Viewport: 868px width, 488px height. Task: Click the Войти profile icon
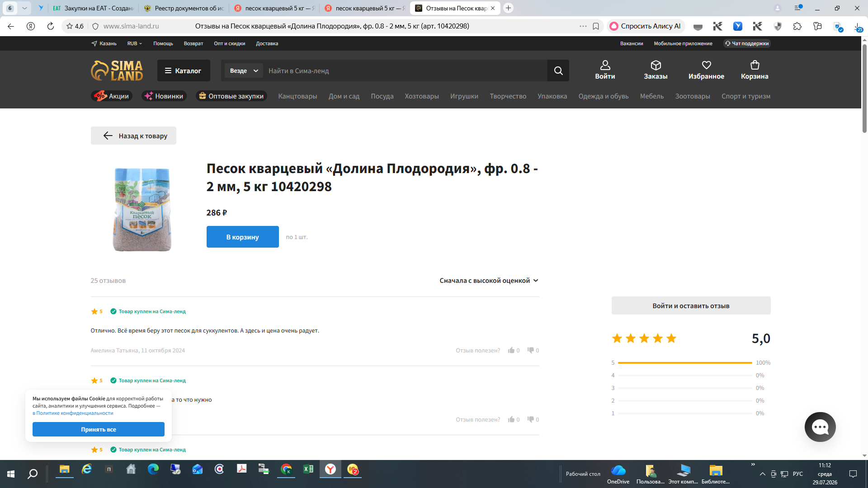tap(605, 66)
